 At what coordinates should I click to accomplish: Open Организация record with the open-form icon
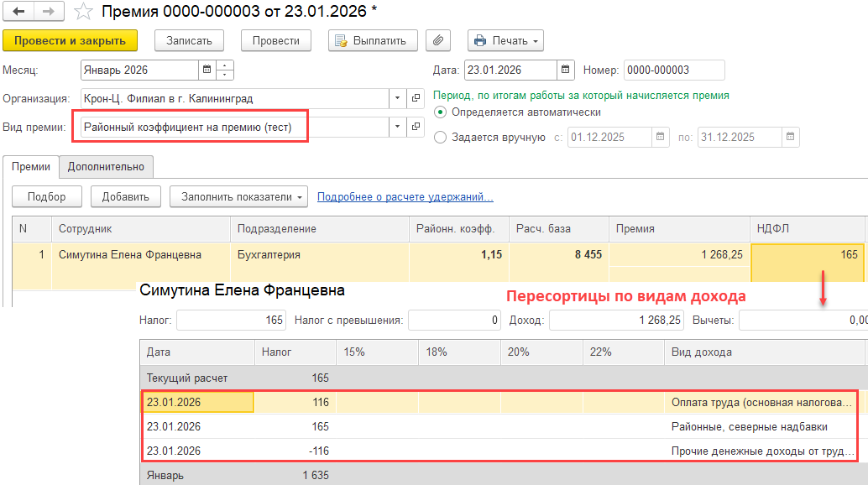(416, 99)
